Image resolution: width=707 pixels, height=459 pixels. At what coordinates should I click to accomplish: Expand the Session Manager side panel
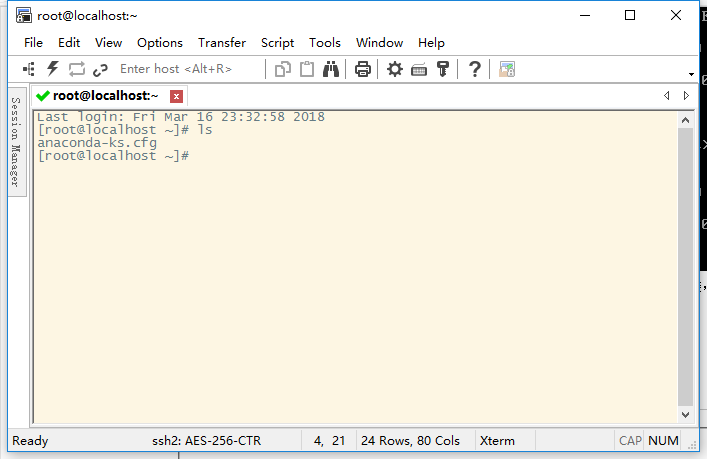click(16, 142)
